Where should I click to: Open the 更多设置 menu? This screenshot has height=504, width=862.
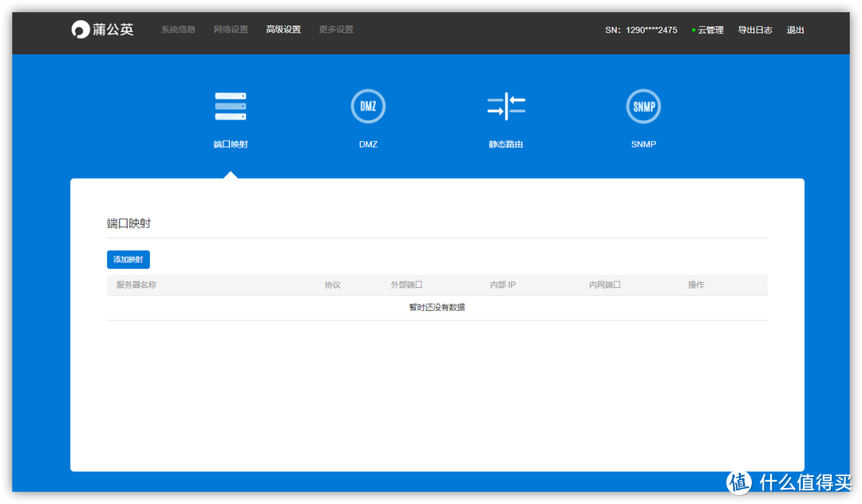click(336, 30)
